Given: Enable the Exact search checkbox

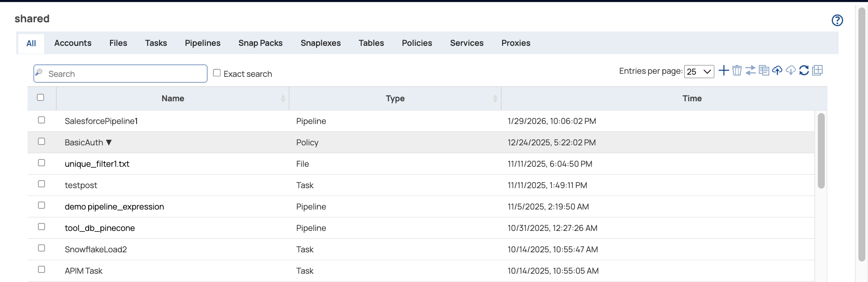Looking at the screenshot, I should click(217, 73).
